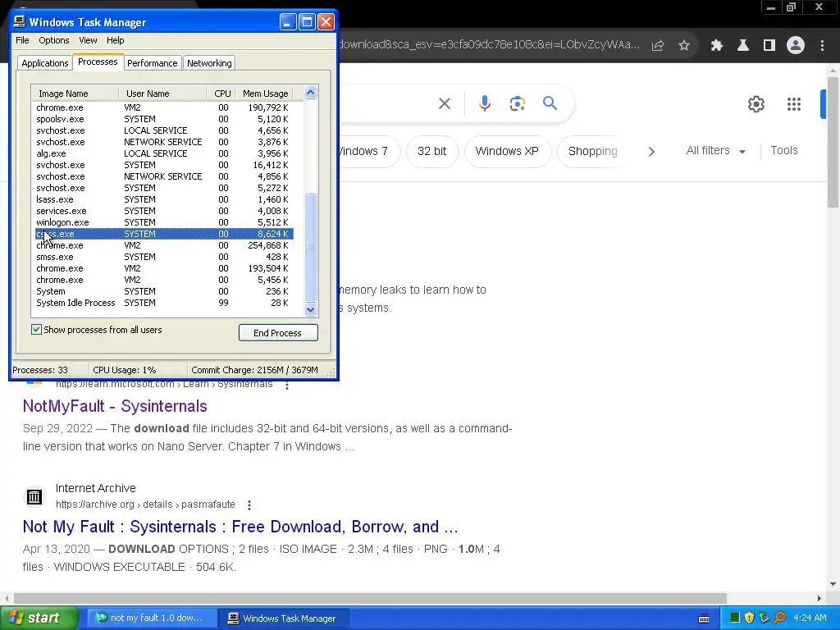
Task: Open the Help menu in Task Manager
Action: pos(115,40)
